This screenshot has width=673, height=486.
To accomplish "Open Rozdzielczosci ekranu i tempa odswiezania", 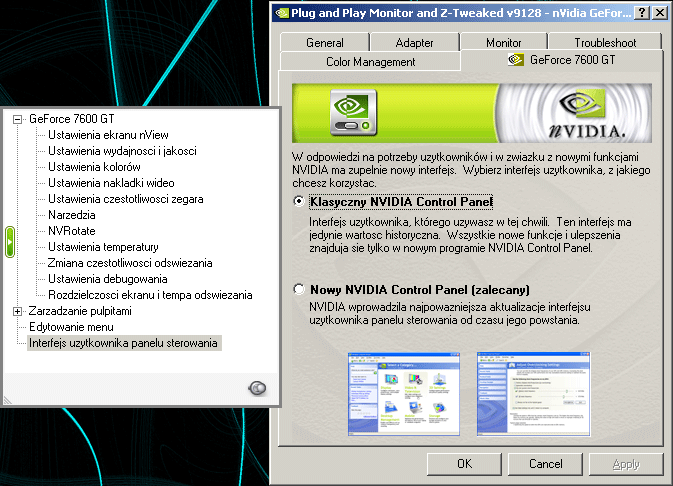I will [x=150, y=295].
